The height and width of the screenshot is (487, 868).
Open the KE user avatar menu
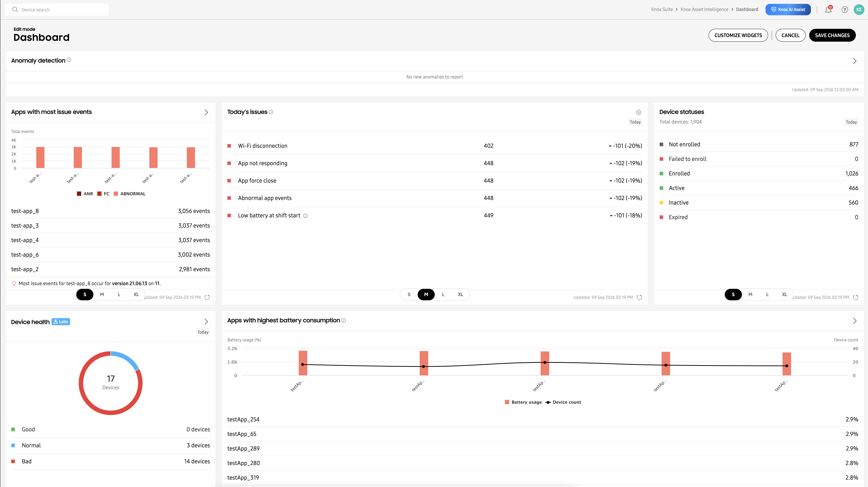859,9
